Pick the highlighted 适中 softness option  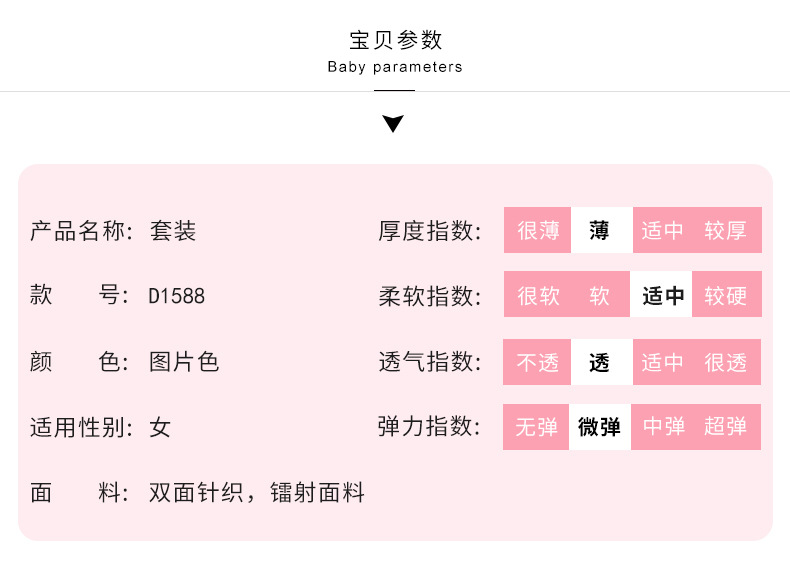pyautogui.click(x=663, y=296)
